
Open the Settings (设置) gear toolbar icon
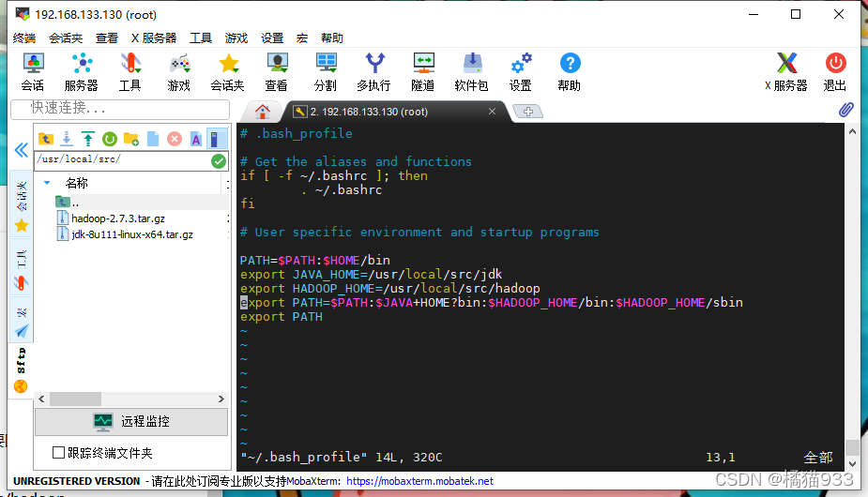coord(521,72)
